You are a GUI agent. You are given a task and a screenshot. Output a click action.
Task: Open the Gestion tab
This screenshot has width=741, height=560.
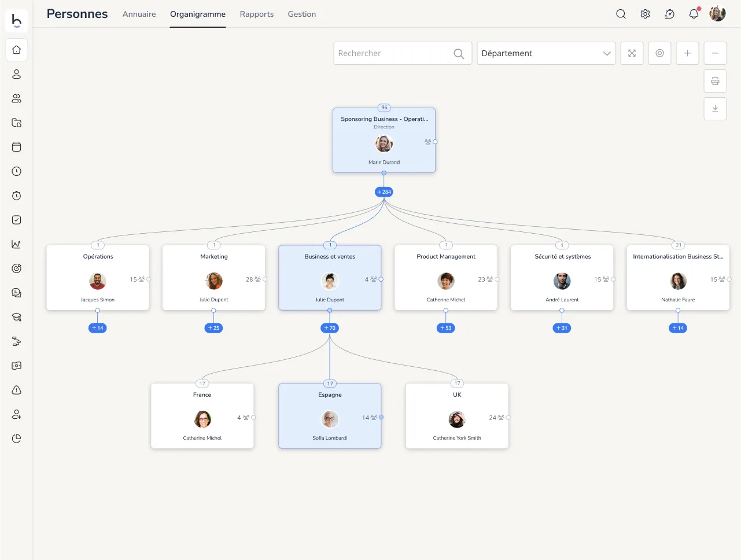point(302,14)
